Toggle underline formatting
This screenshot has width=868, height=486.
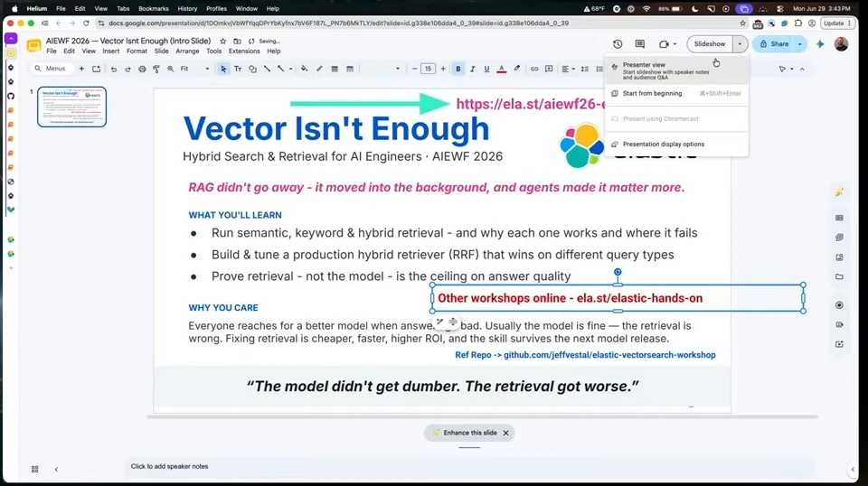click(486, 70)
